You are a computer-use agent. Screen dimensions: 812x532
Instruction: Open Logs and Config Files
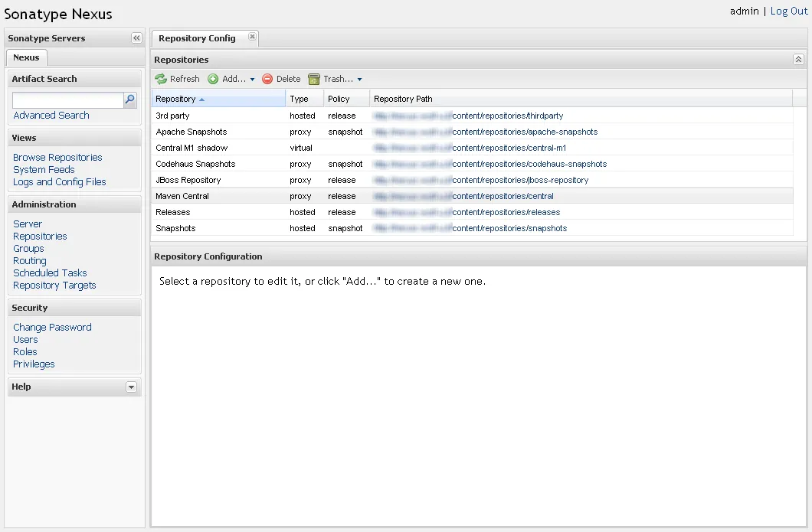(60, 182)
